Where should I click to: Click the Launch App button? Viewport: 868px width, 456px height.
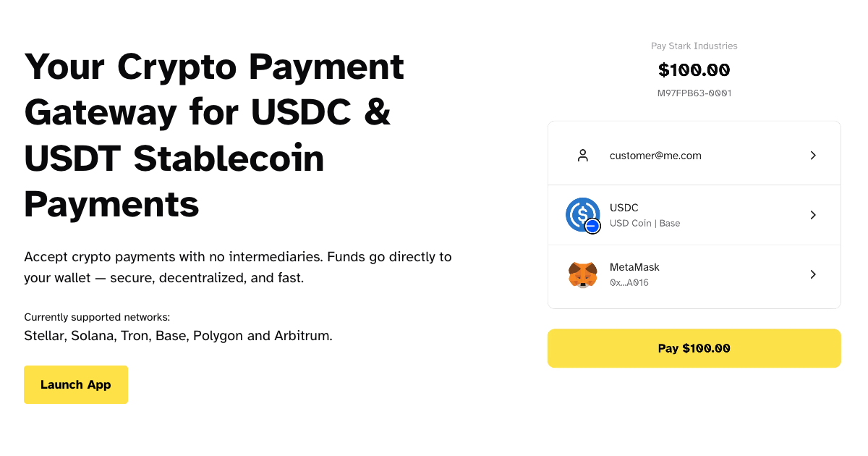pos(76,384)
